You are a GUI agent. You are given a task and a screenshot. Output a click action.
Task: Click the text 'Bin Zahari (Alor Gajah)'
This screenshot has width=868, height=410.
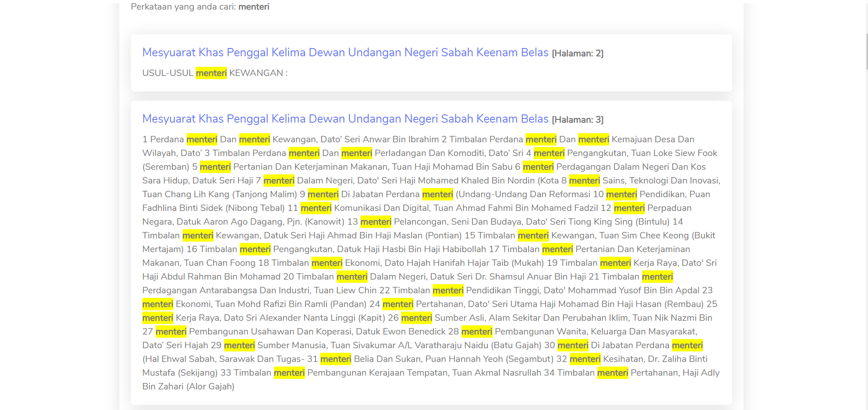[x=188, y=387]
